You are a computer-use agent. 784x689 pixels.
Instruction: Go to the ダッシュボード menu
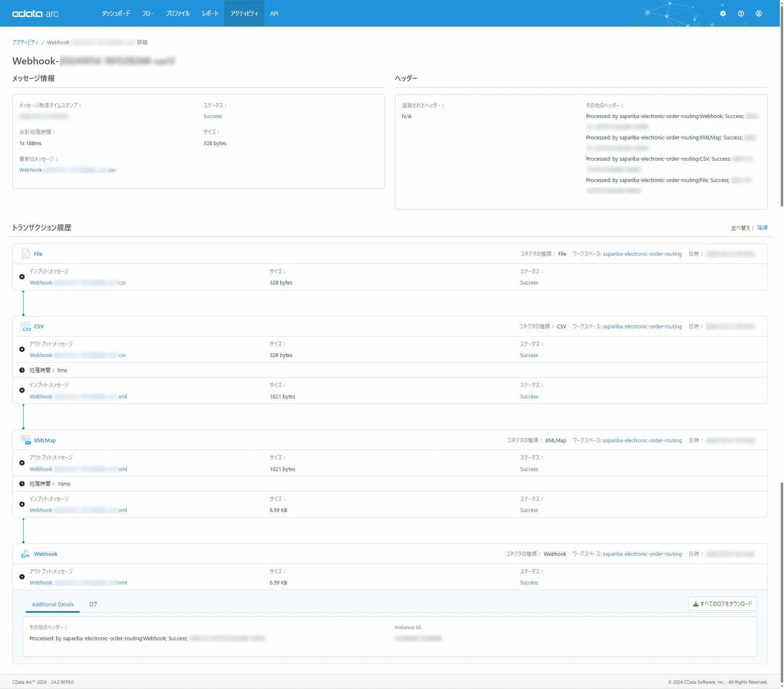click(x=116, y=14)
